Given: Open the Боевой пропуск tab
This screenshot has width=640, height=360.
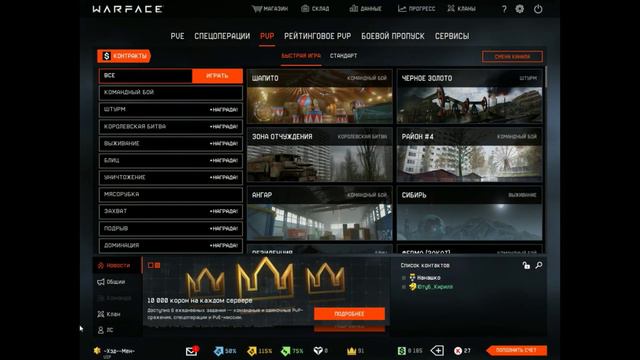Looking at the screenshot, I should (393, 36).
